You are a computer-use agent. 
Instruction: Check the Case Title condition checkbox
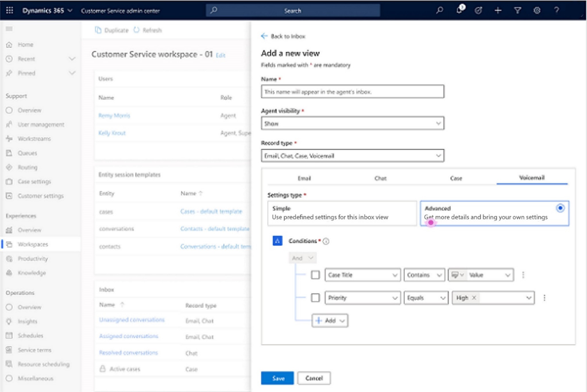point(315,275)
